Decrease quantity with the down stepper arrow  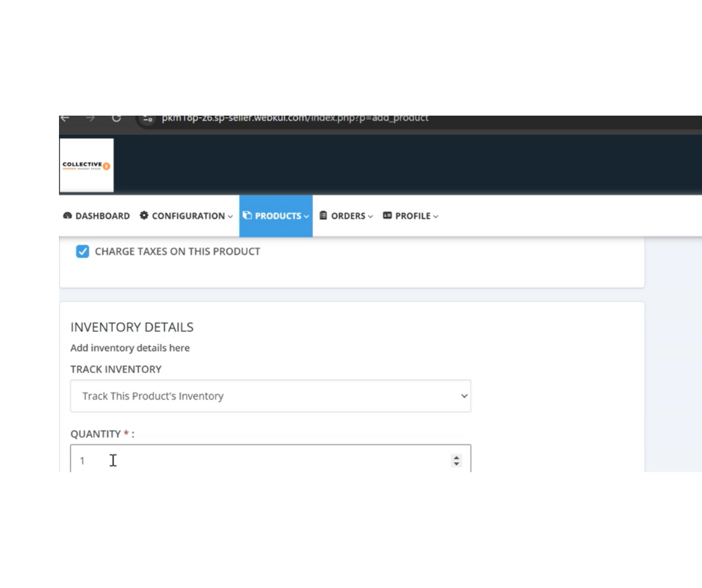point(456,463)
